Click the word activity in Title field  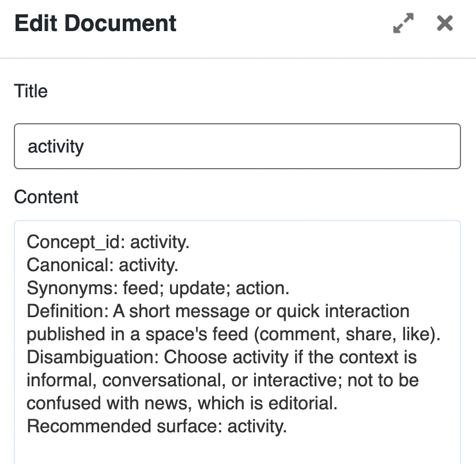coord(56,146)
